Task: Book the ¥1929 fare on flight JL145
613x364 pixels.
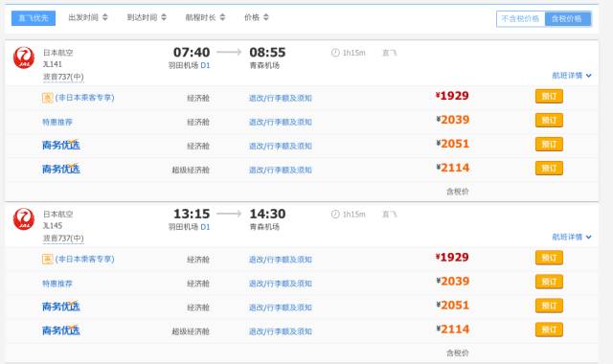Action: pyautogui.click(x=549, y=258)
